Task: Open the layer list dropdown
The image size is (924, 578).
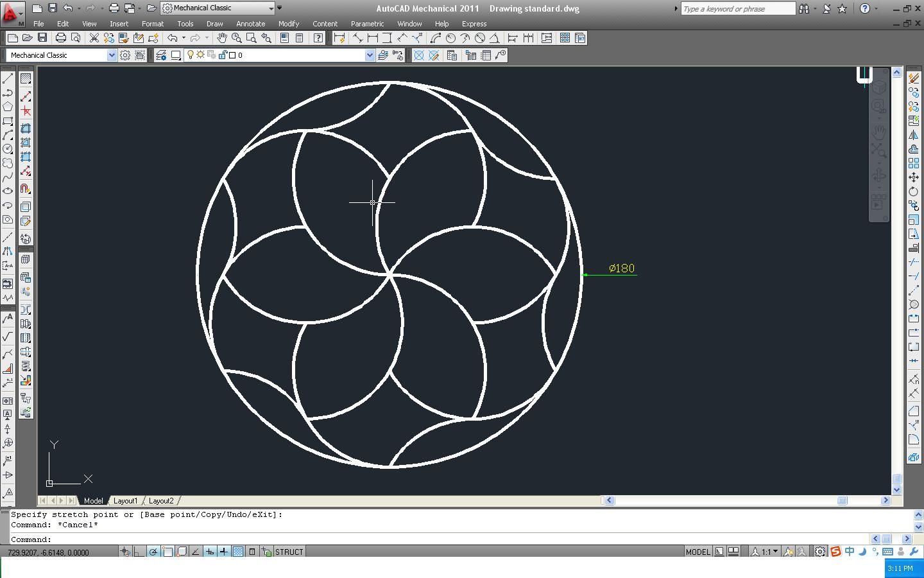Action: coord(370,55)
